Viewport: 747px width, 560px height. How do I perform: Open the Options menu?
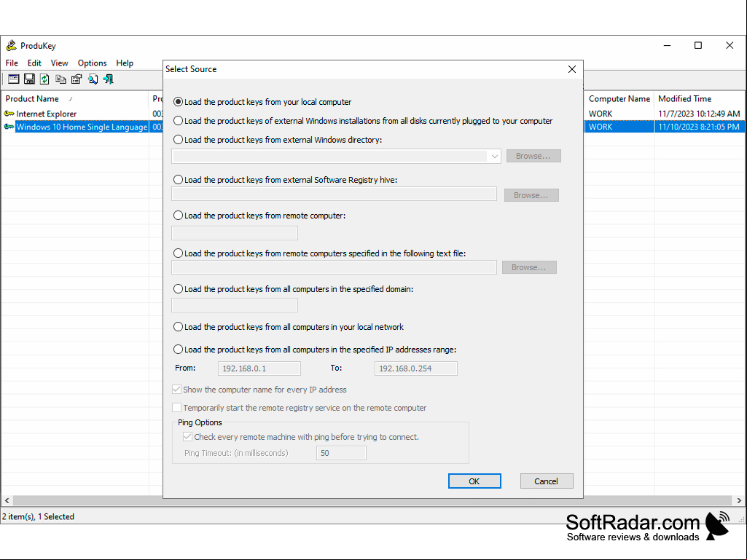click(x=92, y=63)
